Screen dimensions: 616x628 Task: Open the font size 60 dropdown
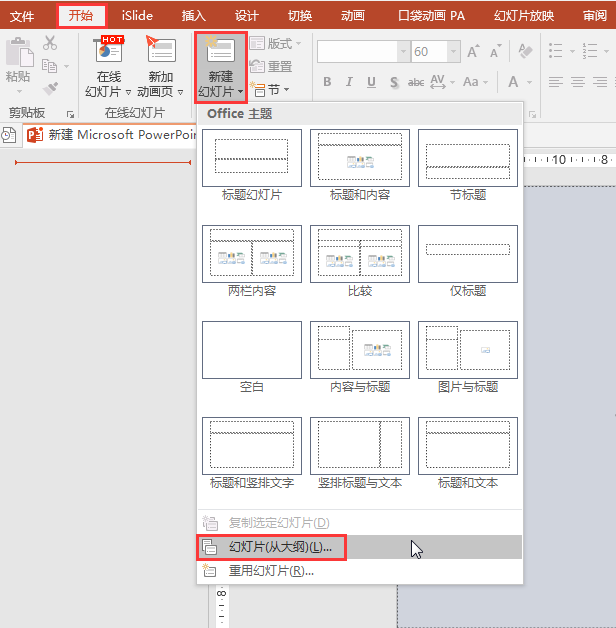coord(453,52)
